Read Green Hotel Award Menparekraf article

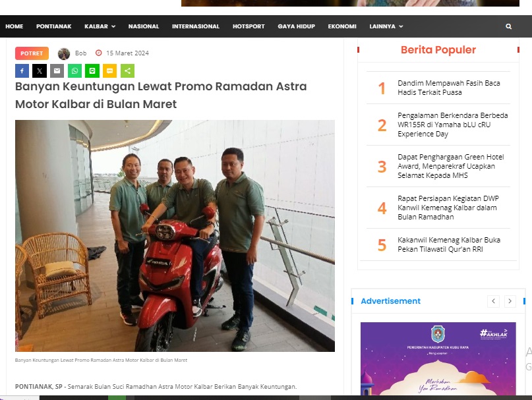coord(450,166)
